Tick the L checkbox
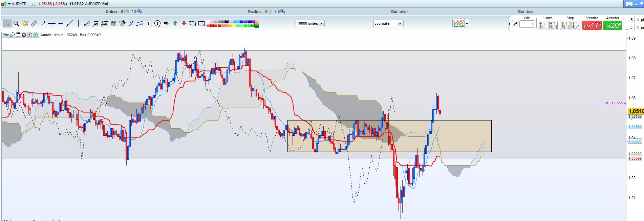Screen dimensions: 644x221 (x=627, y=28)
